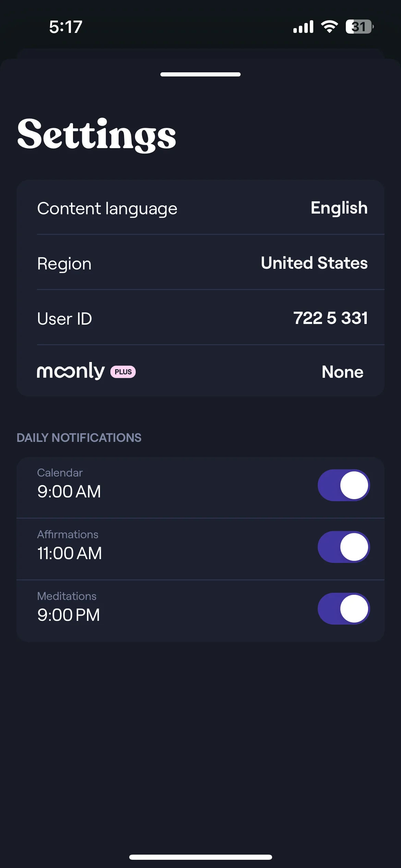Select the Content language row
401x868 pixels.
[x=200, y=207]
